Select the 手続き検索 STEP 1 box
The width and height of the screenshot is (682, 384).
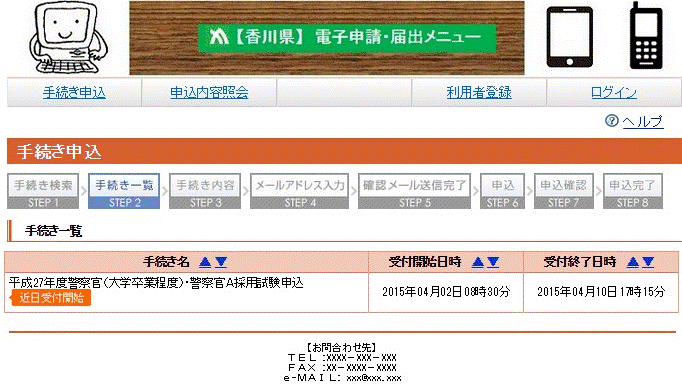tap(43, 191)
